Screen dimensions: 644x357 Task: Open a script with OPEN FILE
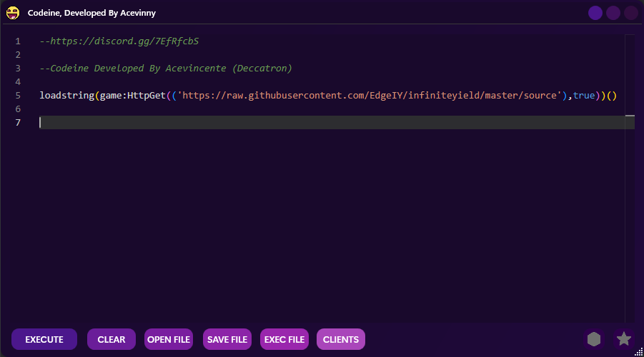pyautogui.click(x=169, y=339)
